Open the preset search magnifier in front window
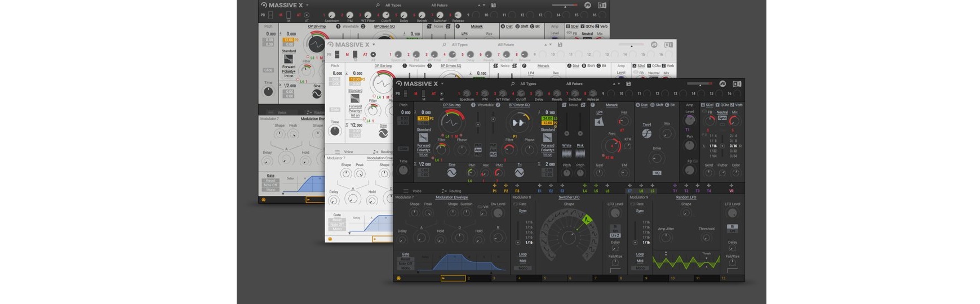 512,84
